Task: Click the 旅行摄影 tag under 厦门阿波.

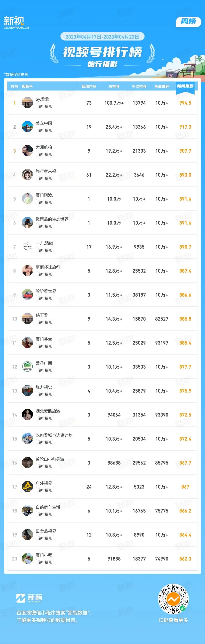Action: coord(45,202)
